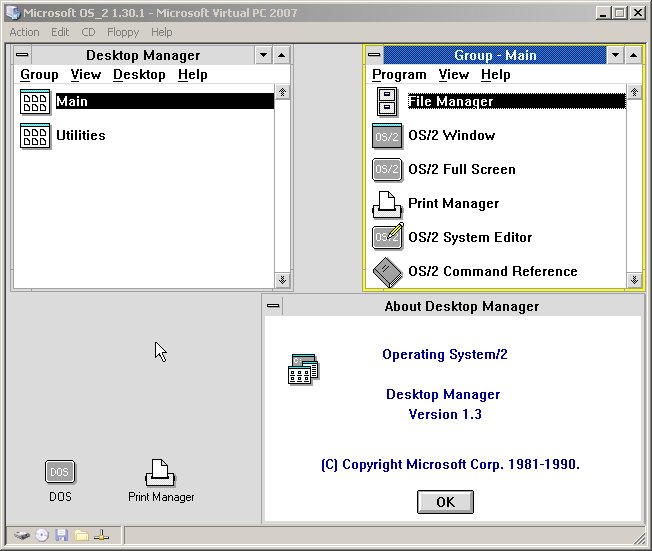Open the View menu in Desktop Manager
This screenshot has width=652, height=551.
86,75
